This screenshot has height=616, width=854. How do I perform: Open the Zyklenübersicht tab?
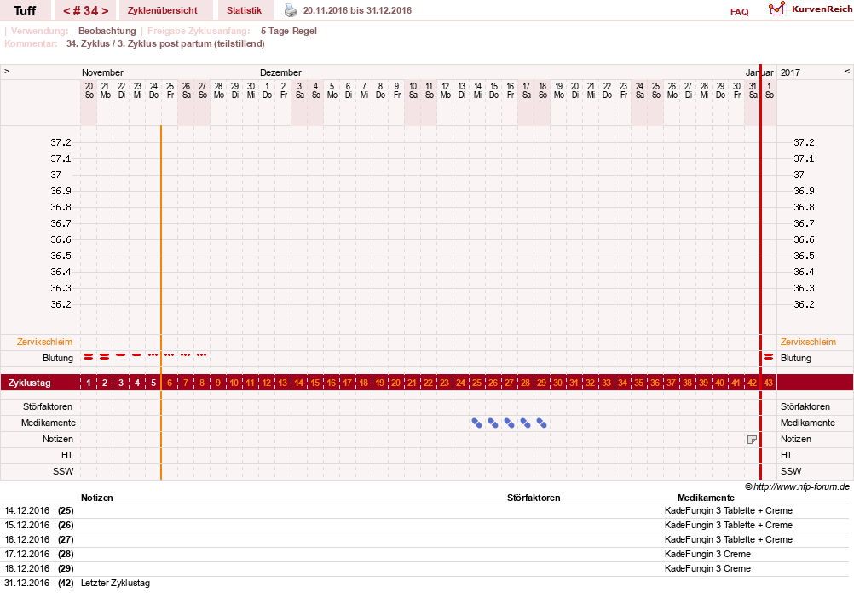click(x=162, y=10)
